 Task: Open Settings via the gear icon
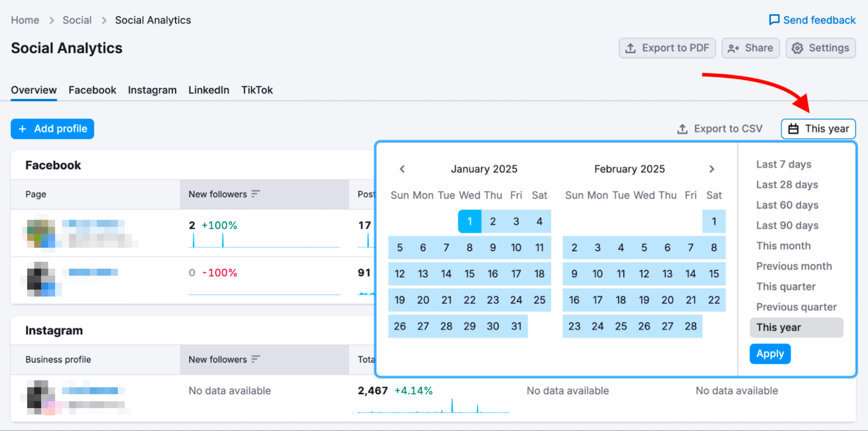pyautogui.click(x=798, y=48)
